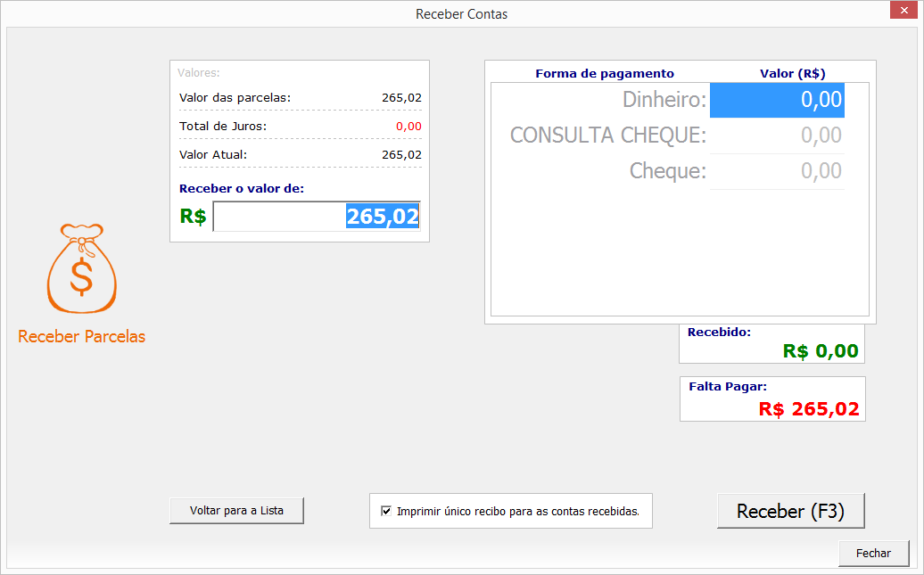This screenshot has width=924, height=575.
Task: Click the Valor Atual label
Action: [213, 155]
